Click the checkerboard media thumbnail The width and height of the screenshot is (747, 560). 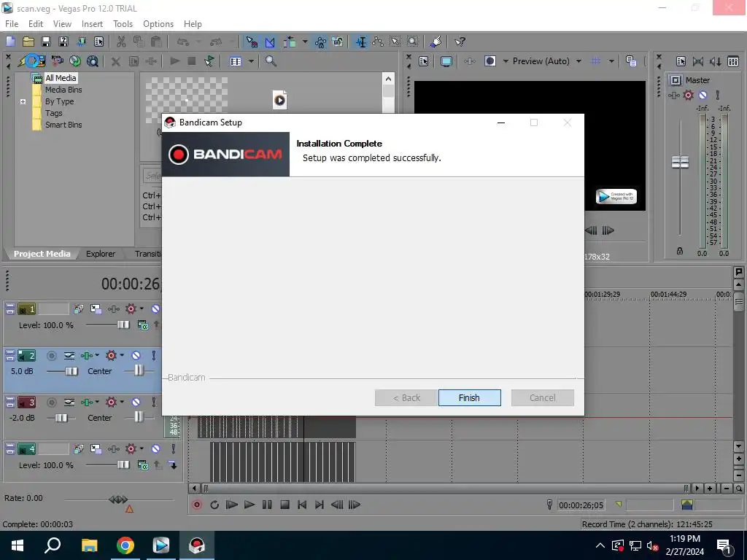pos(186,100)
